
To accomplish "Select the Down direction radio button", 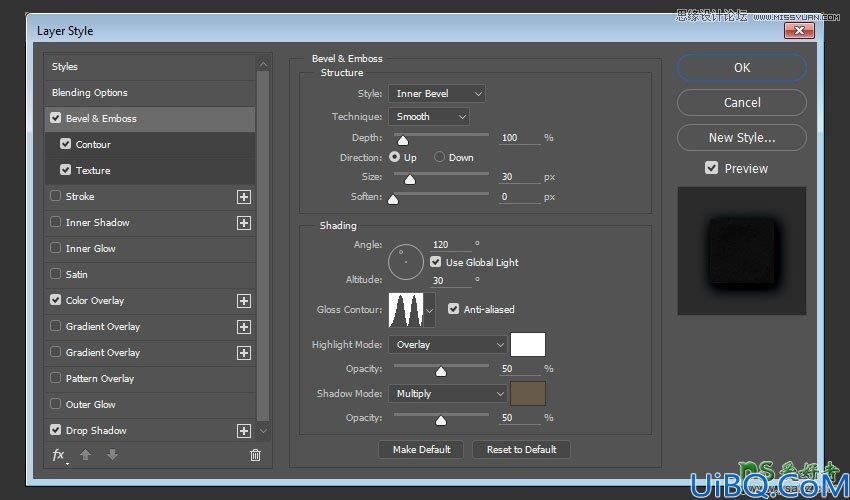I will (x=440, y=157).
